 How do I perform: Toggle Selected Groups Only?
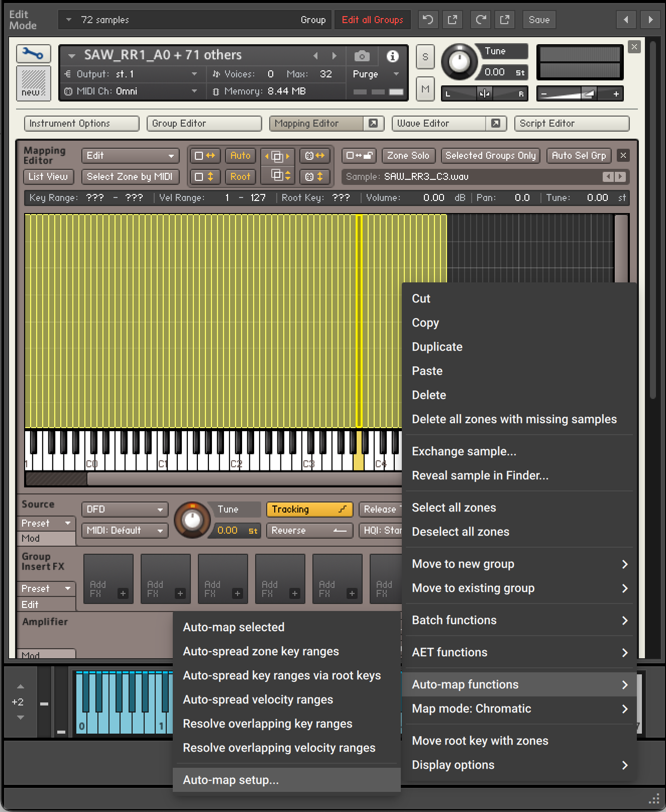coord(490,156)
